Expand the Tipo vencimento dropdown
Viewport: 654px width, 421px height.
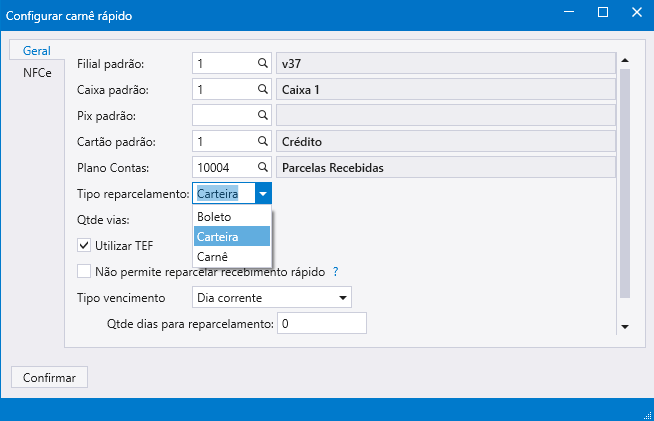[343, 298]
